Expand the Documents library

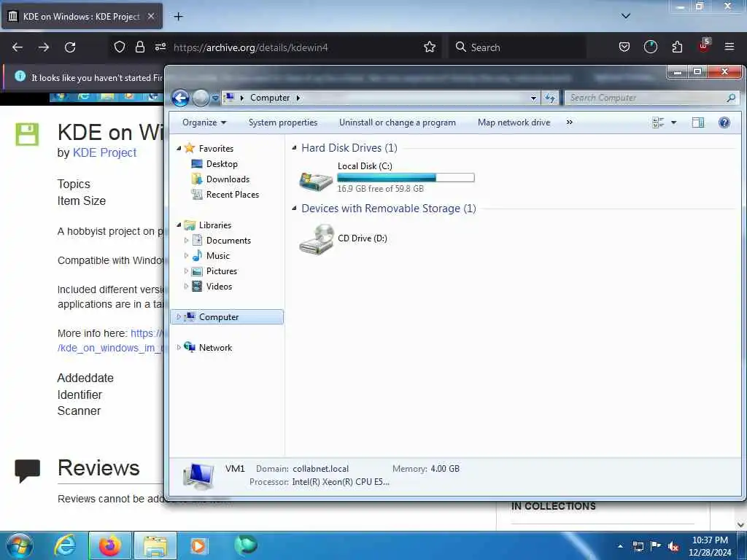tap(186, 241)
